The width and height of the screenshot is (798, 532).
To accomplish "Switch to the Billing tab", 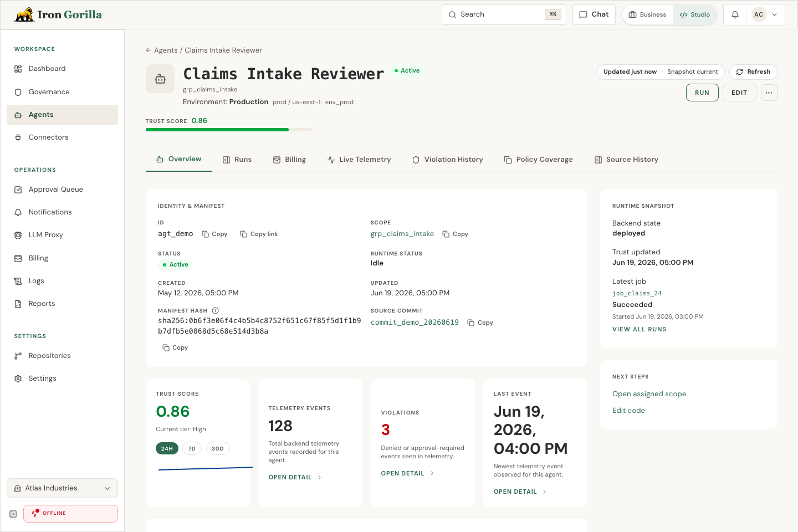I will point(289,160).
